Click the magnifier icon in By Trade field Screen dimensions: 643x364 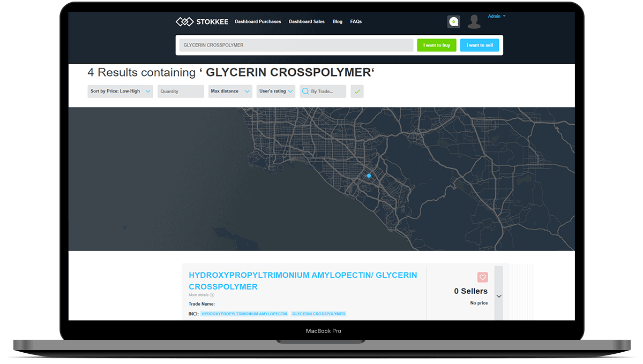(x=305, y=92)
